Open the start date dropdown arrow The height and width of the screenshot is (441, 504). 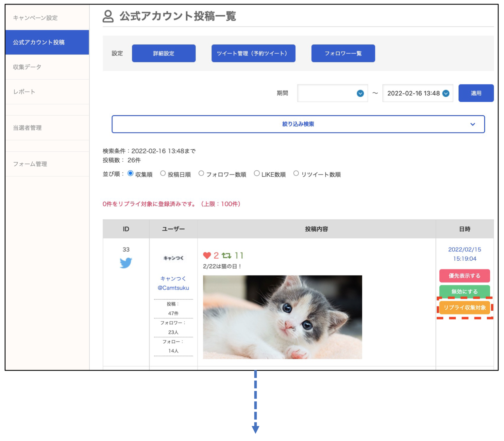(x=360, y=93)
